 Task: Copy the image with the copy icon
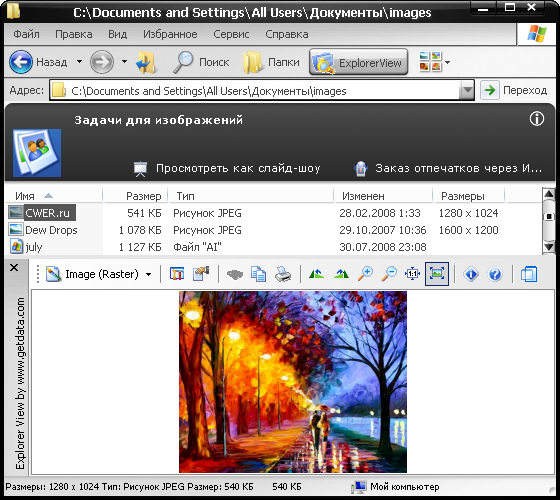click(x=259, y=274)
